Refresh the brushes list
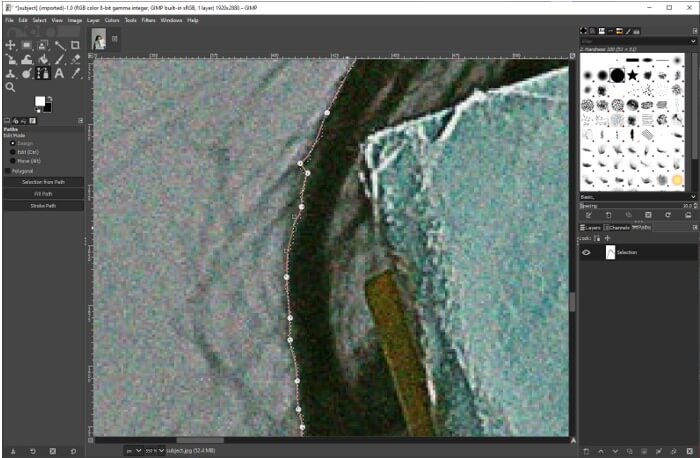The width and height of the screenshot is (700, 458). tap(668, 215)
